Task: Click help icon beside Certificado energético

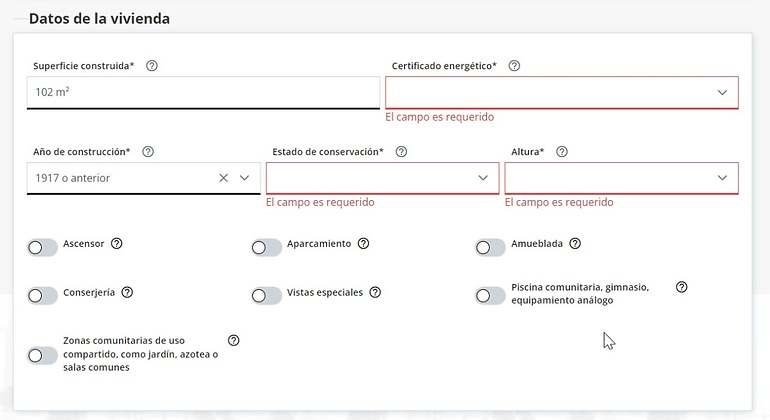Action: coord(514,65)
